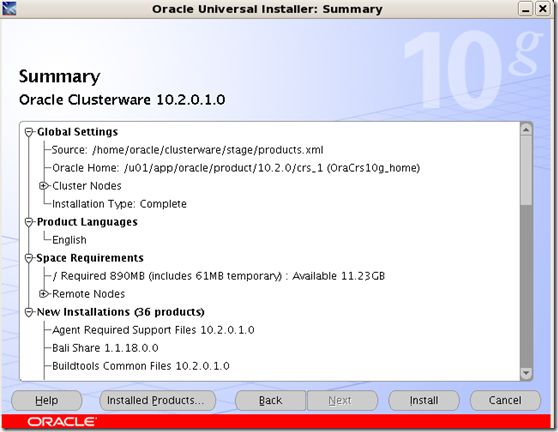Select the New Installations heading
This screenshot has height=432, width=558.
click(121, 312)
